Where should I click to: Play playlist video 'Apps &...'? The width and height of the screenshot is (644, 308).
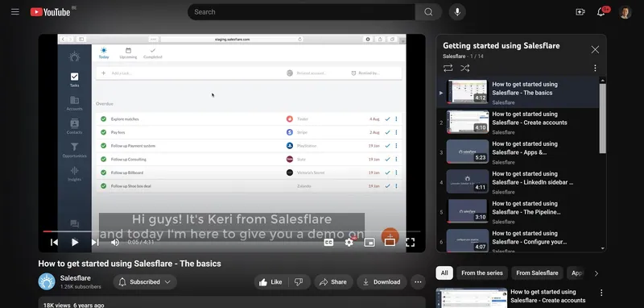(x=518, y=152)
